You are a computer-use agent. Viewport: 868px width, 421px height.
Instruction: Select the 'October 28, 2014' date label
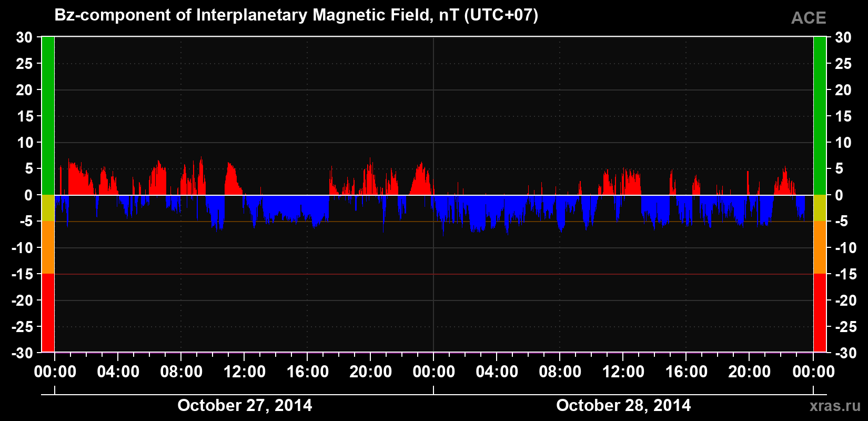pos(623,405)
